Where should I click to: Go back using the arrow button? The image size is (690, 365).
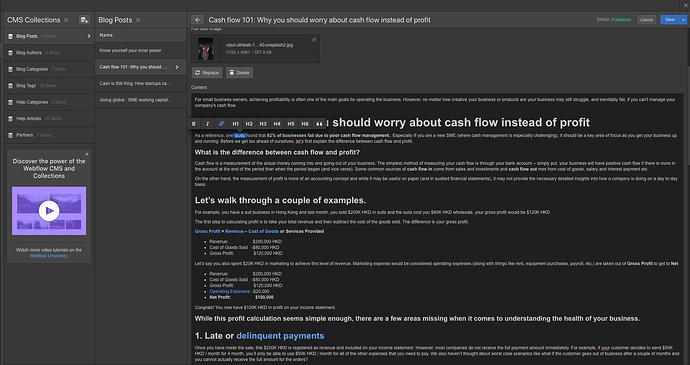pyautogui.click(x=197, y=20)
